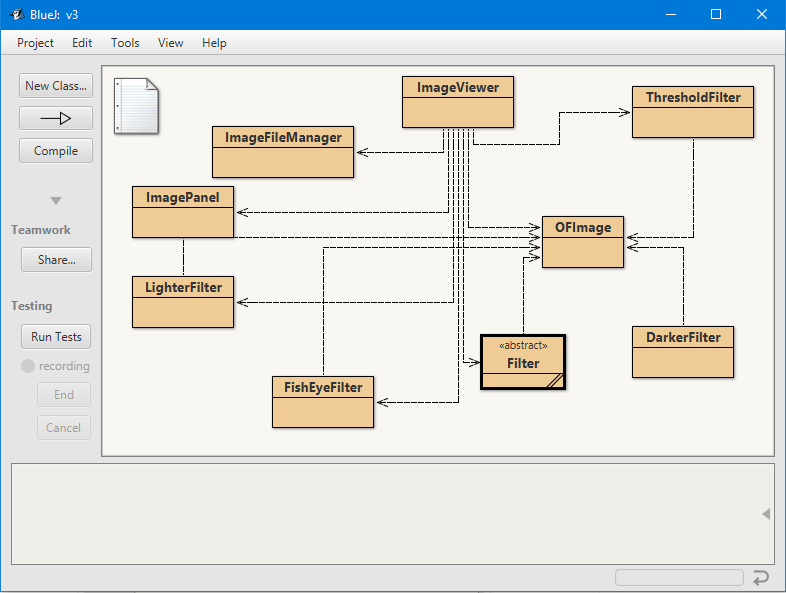Screen dimensions: 786x593
Task: Select the ImageViewer class box
Action: (458, 102)
